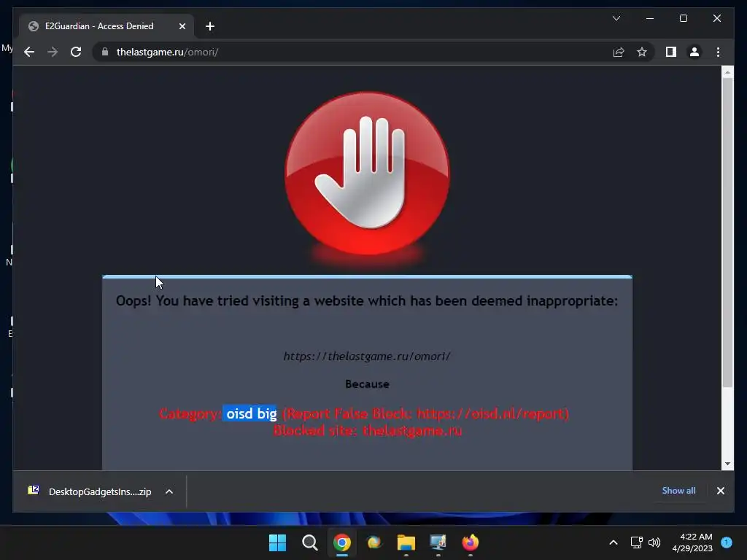The image size is (747, 560).
Task: Click the highlighted 'oisd big' category text
Action: pyautogui.click(x=251, y=413)
